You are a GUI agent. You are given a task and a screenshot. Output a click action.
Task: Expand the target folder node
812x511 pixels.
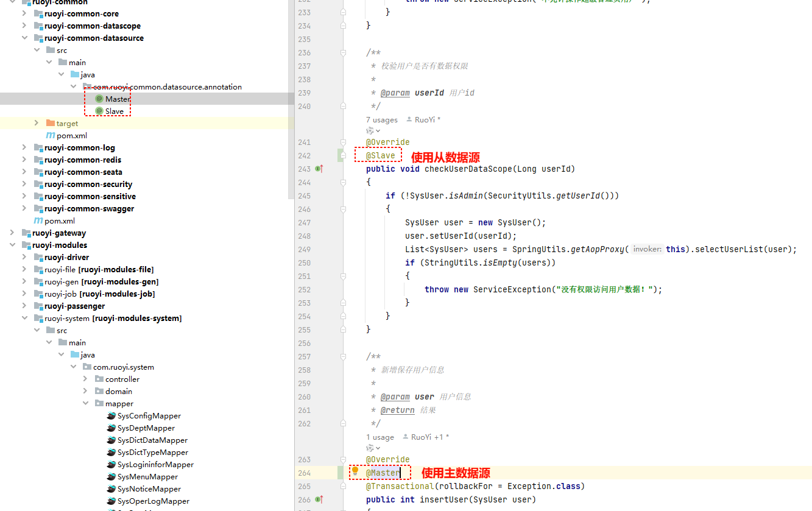coord(36,123)
